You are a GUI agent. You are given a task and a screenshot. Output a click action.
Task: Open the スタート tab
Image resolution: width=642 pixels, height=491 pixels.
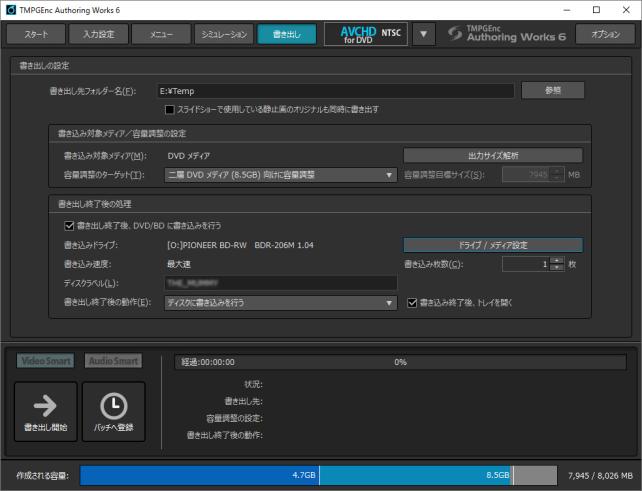pyautogui.click(x=36, y=34)
